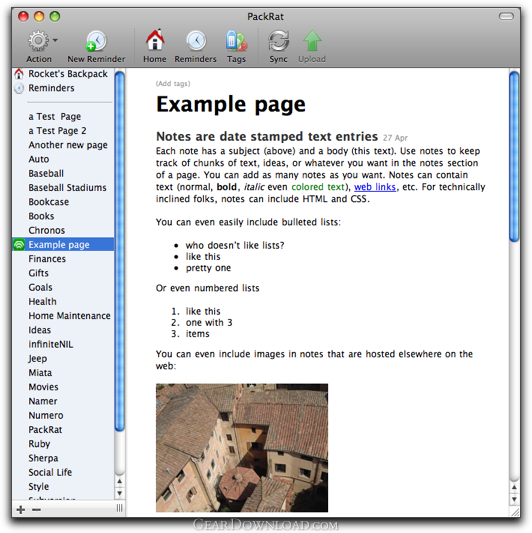This screenshot has width=532, height=533.
Task: Click the sidebar scroll down arrow
Action: tap(119, 493)
